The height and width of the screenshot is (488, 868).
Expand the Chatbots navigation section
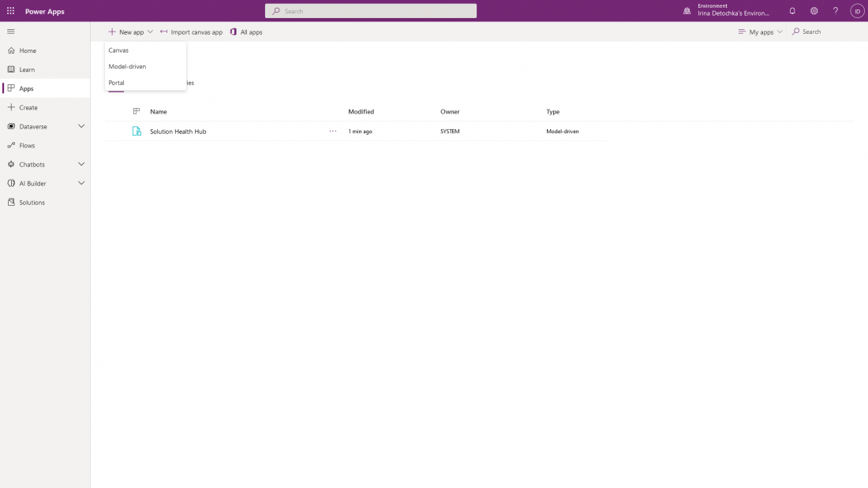(x=81, y=164)
